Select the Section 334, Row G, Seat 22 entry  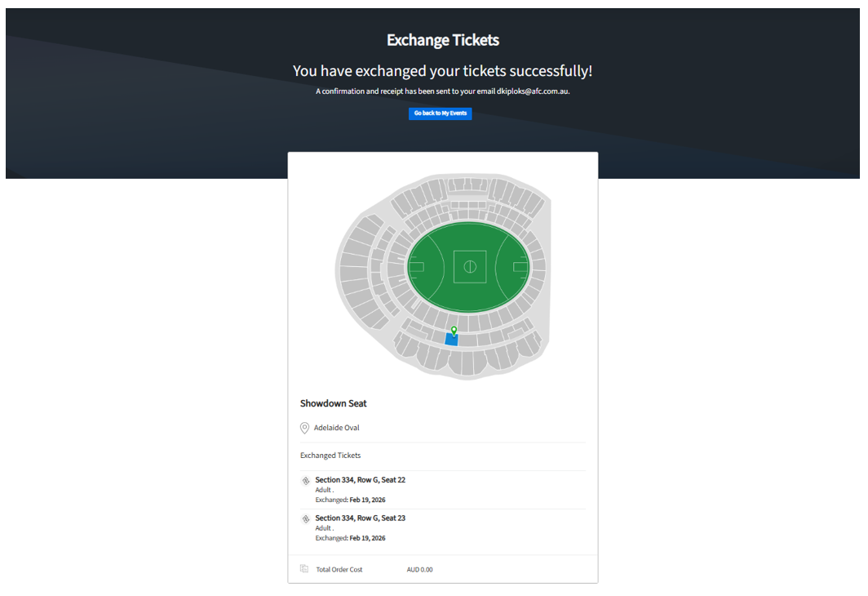[x=360, y=480]
